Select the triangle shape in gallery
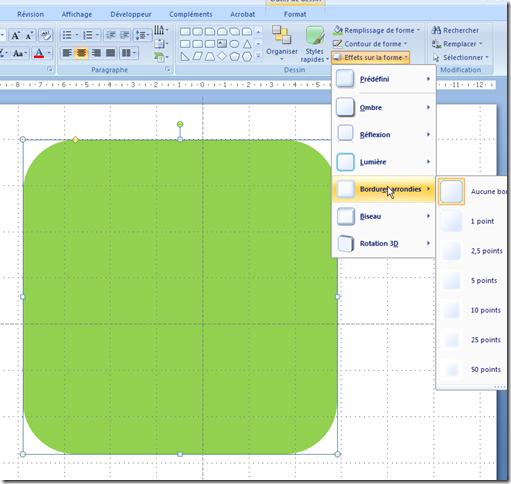The height and width of the screenshot is (484, 511). point(247,44)
